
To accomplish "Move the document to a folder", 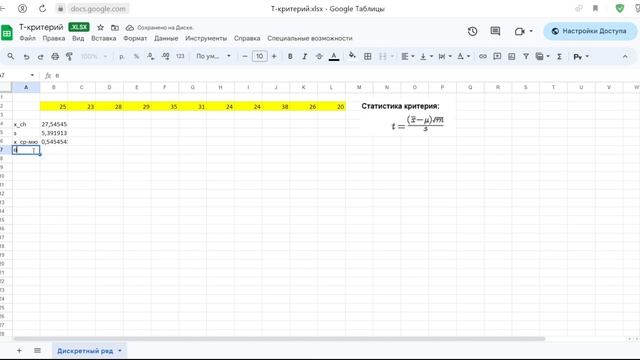I will [x=115, y=27].
